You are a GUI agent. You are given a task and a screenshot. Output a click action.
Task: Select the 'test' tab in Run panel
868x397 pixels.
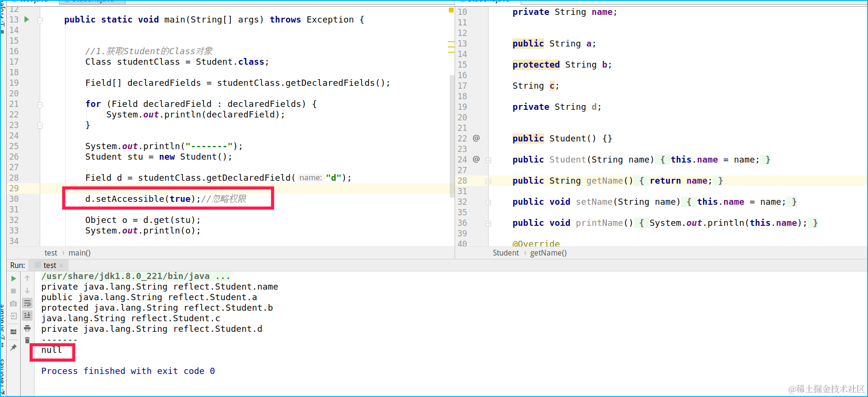[x=49, y=265]
